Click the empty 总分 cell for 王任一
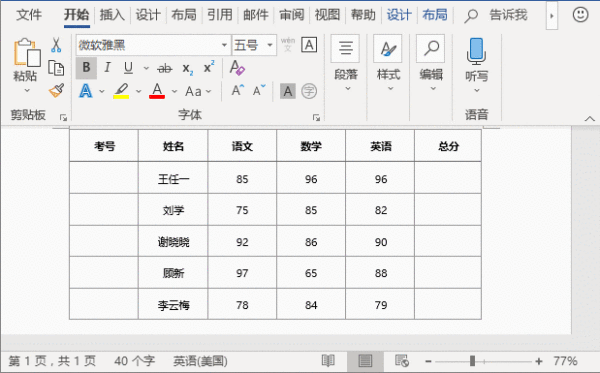600x373 pixels. [x=448, y=178]
